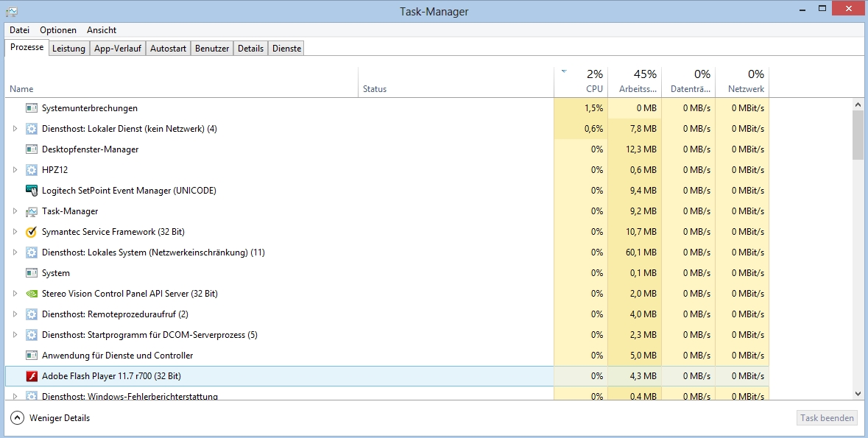Screen dimensions: 868x438
Task: Expand Stereo Vision Control Panel API Server
Action: pos(15,294)
